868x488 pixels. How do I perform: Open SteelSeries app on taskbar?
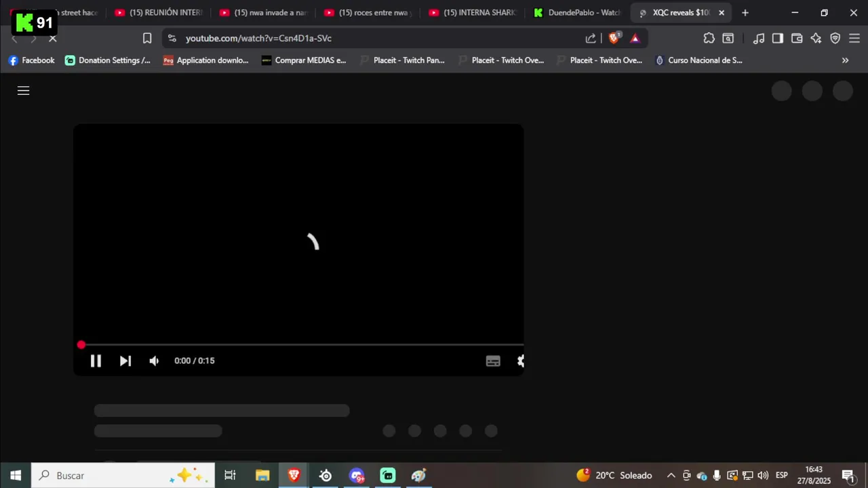pos(325,476)
